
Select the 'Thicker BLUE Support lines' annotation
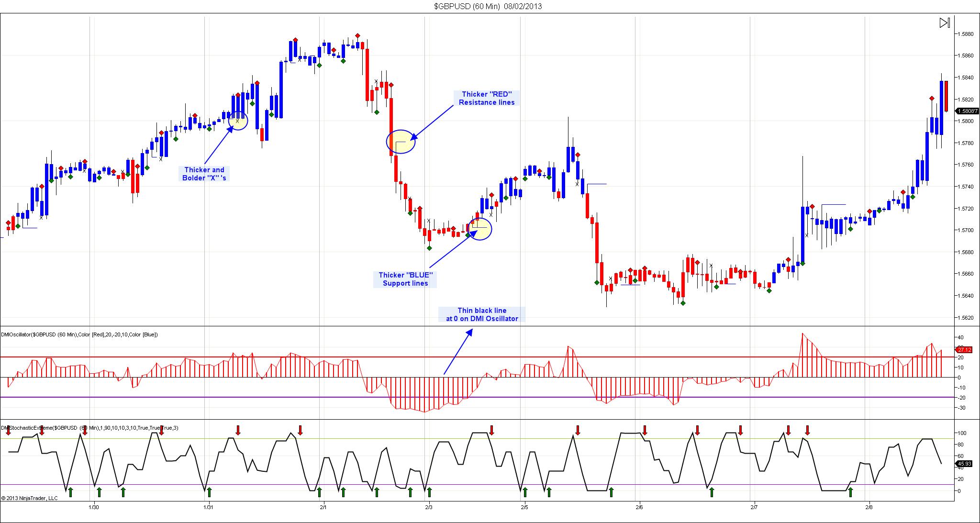(405, 279)
